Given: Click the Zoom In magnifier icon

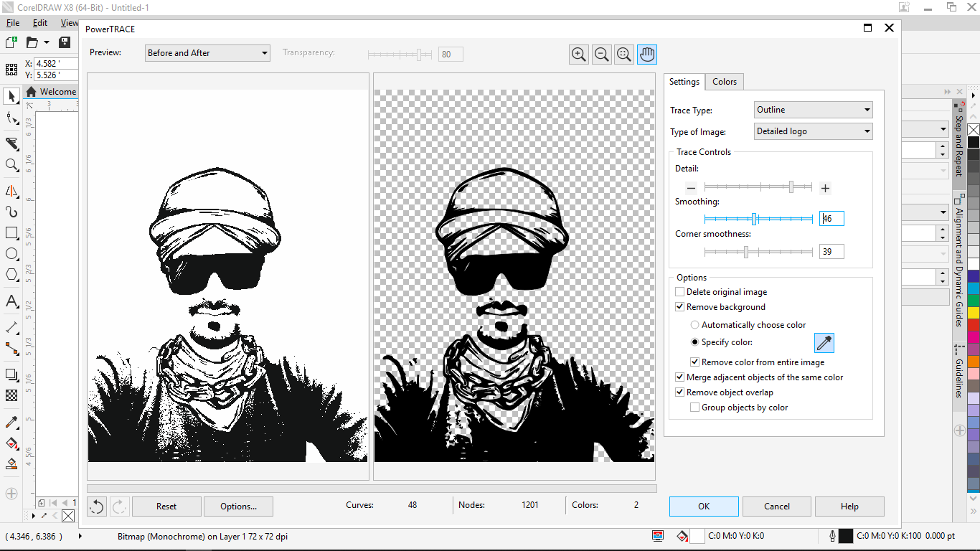Looking at the screenshot, I should click(x=579, y=54).
